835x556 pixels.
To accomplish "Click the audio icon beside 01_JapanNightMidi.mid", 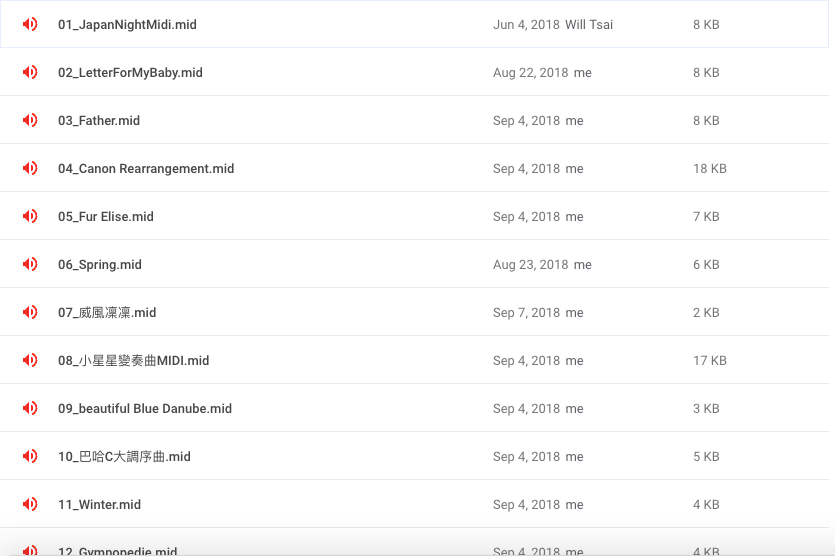I will pos(30,24).
